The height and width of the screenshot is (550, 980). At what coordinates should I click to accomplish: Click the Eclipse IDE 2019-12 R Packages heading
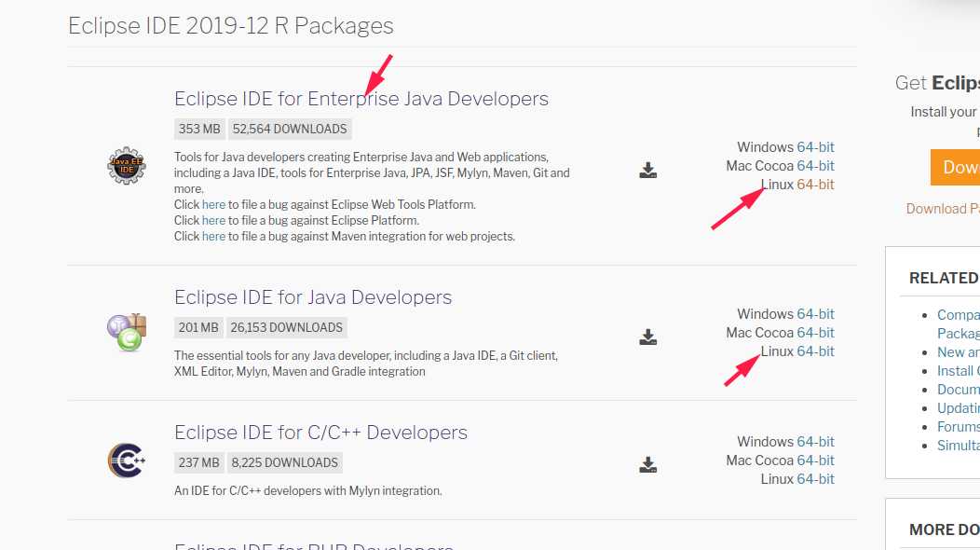(231, 26)
